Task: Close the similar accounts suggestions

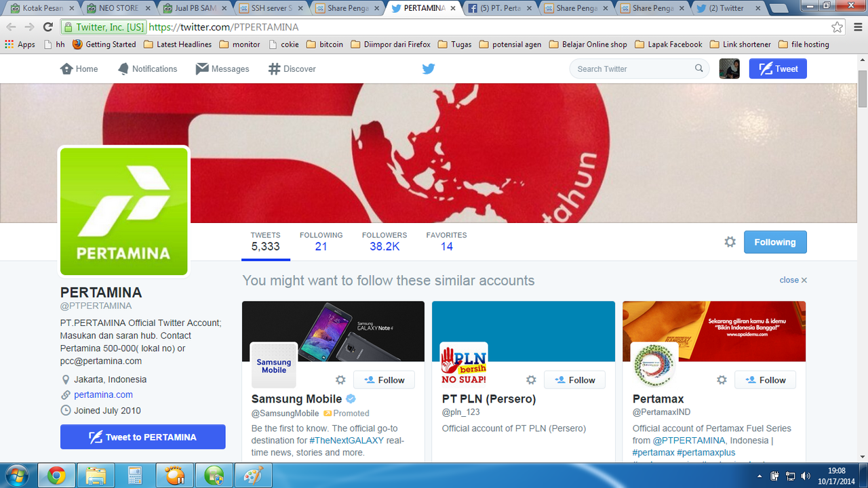Action: [793, 280]
